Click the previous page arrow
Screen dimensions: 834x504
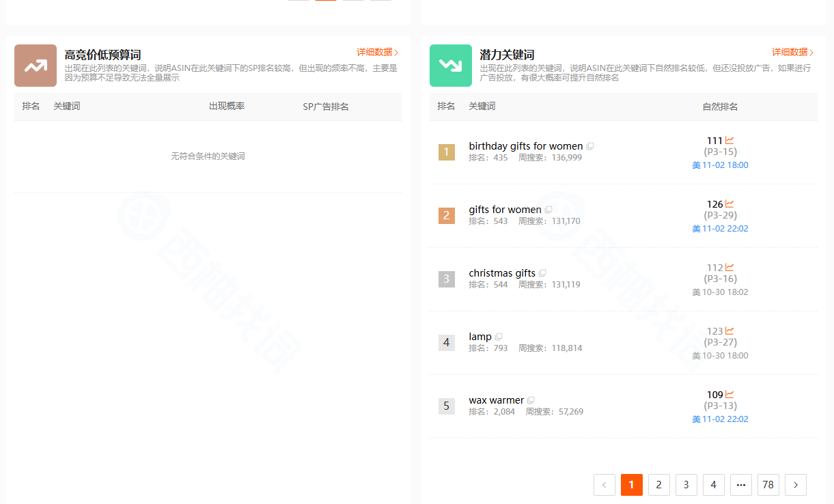[x=604, y=485]
